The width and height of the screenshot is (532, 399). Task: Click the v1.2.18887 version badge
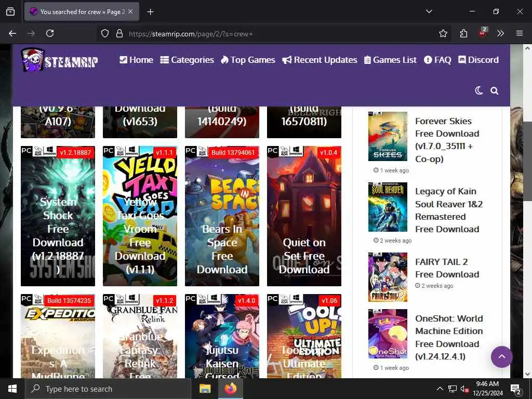coord(75,153)
